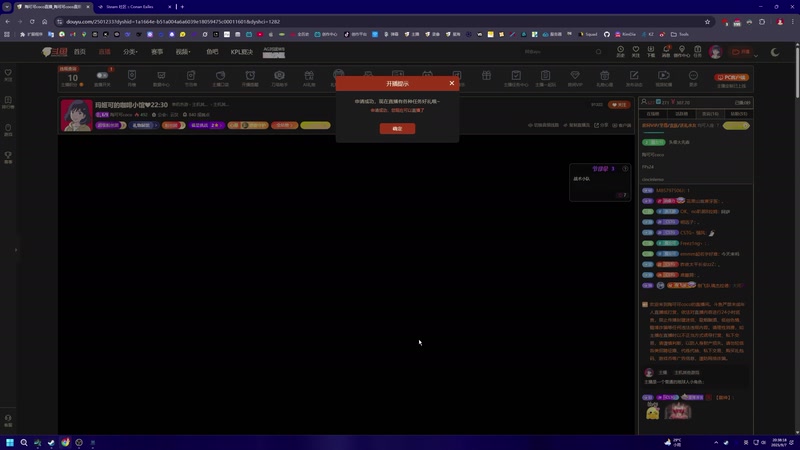The height and width of the screenshot is (450, 800).
Task: Click the help icon in 节目单 widget
Action: pos(625,169)
